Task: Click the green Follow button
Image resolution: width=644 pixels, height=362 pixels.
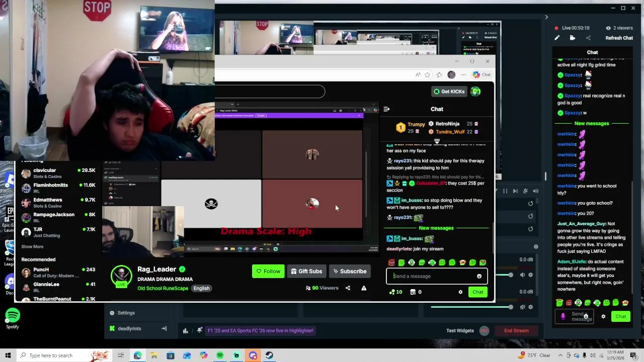Action: click(268, 271)
